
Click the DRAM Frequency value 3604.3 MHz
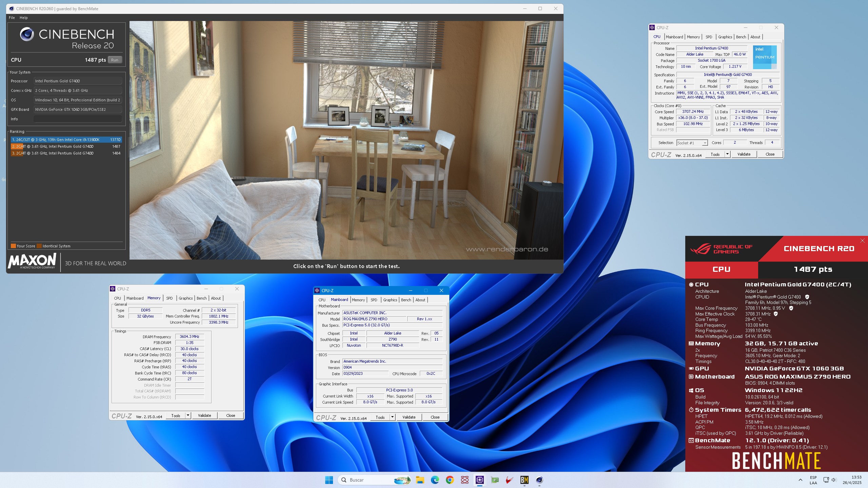coord(190,337)
